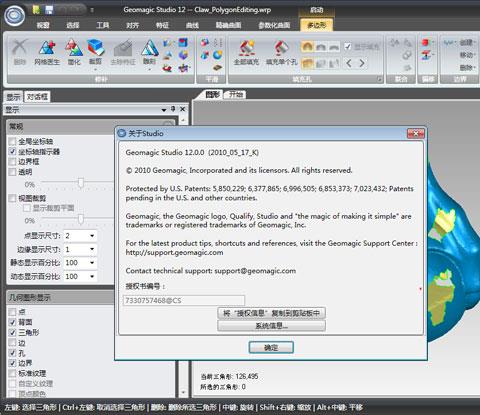The height and width of the screenshot is (415, 480).
Task: Click the Open file icon in quick access bar
Action: click(36, 10)
